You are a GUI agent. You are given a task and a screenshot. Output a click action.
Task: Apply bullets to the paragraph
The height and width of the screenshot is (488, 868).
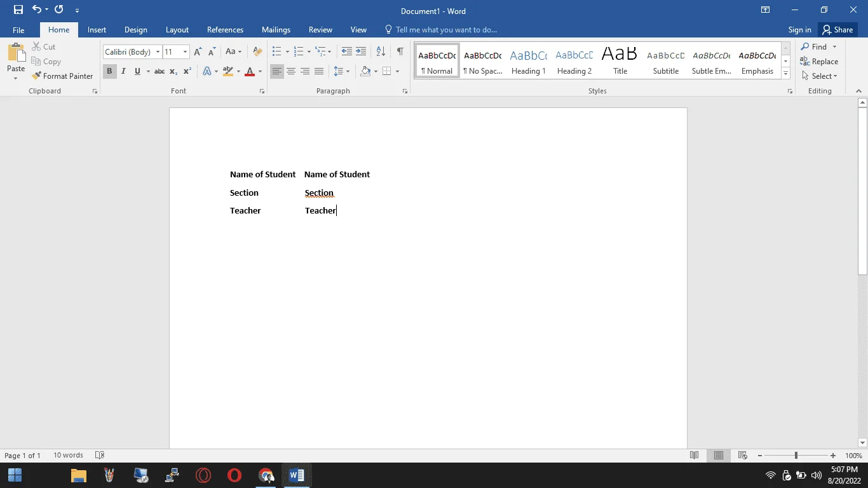(276, 52)
